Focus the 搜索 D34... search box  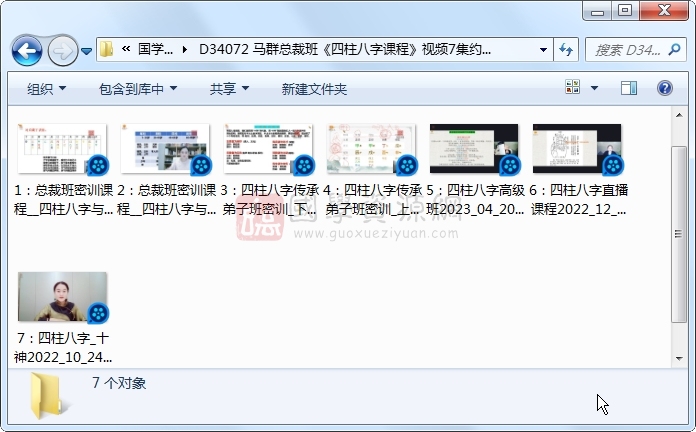(x=628, y=50)
